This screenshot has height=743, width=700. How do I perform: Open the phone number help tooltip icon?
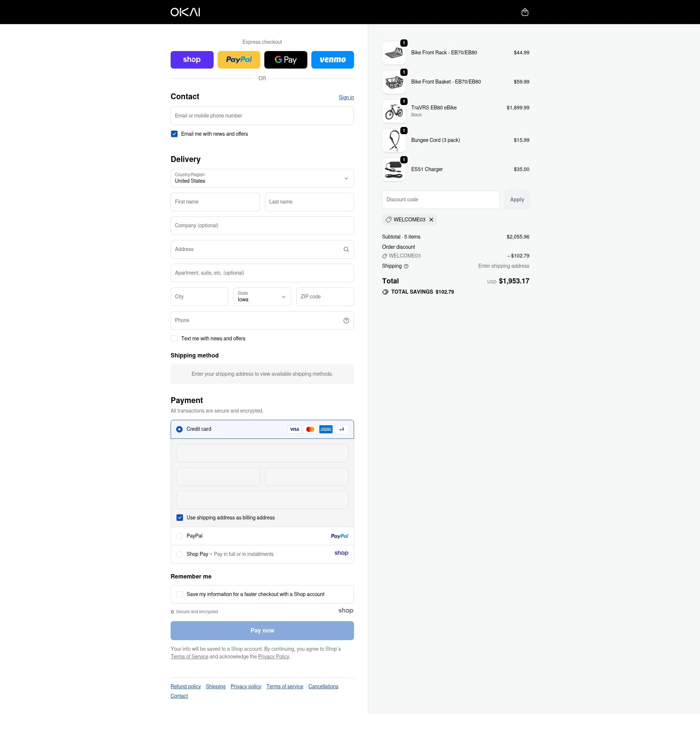(x=346, y=320)
